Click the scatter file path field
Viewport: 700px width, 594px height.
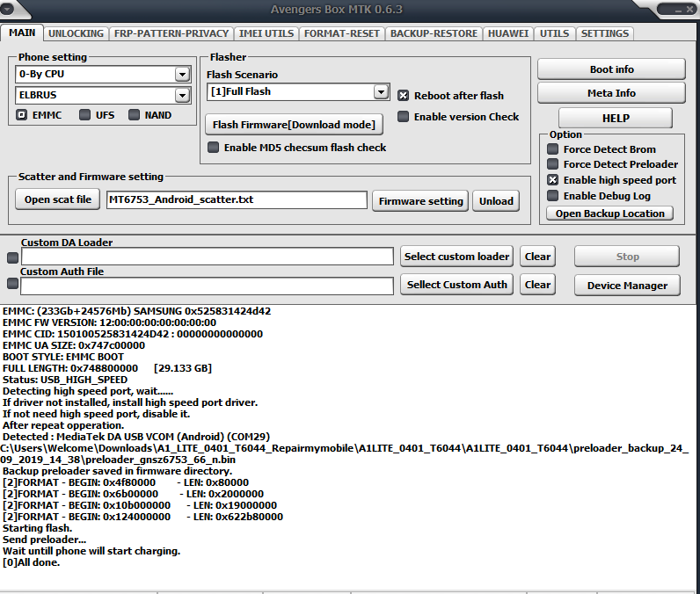[237, 199]
